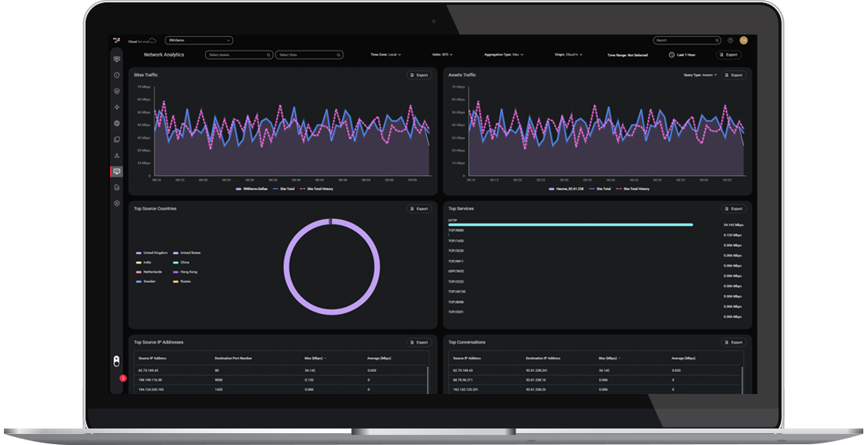The image size is (868, 445).
Task: Expand the Time Zone dropdown
Action: click(x=386, y=55)
